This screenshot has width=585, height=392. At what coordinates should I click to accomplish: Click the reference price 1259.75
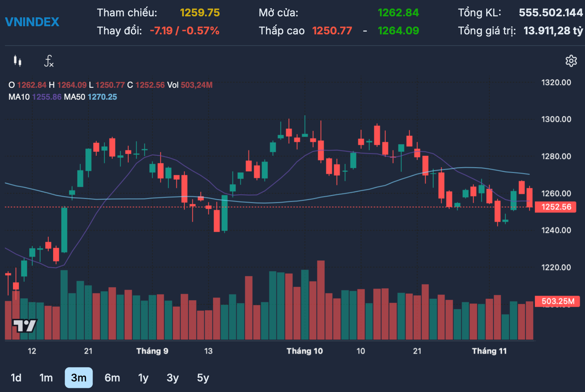point(200,13)
